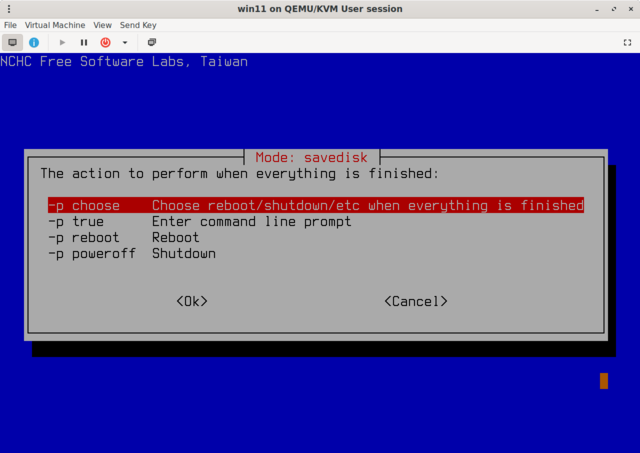This screenshot has height=453, width=640.
Task: Pause the virtual machine
Action: click(84, 42)
